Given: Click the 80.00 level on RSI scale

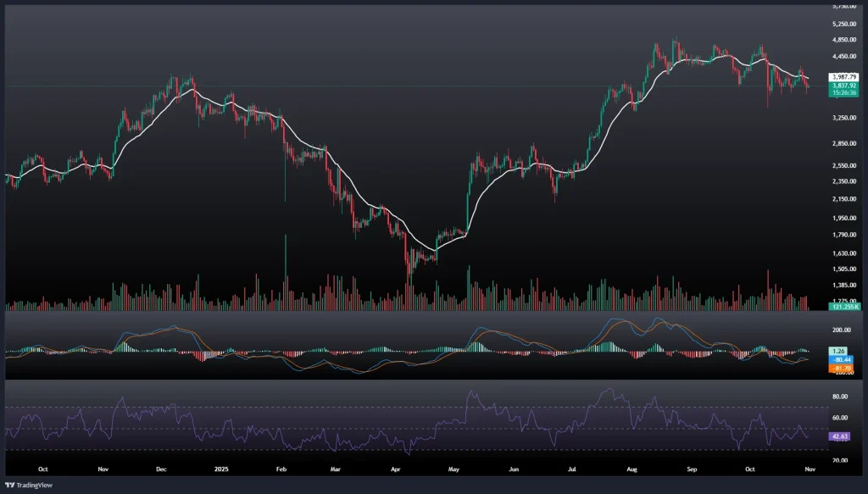Looking at the screenshot, I should coord(840,397).
